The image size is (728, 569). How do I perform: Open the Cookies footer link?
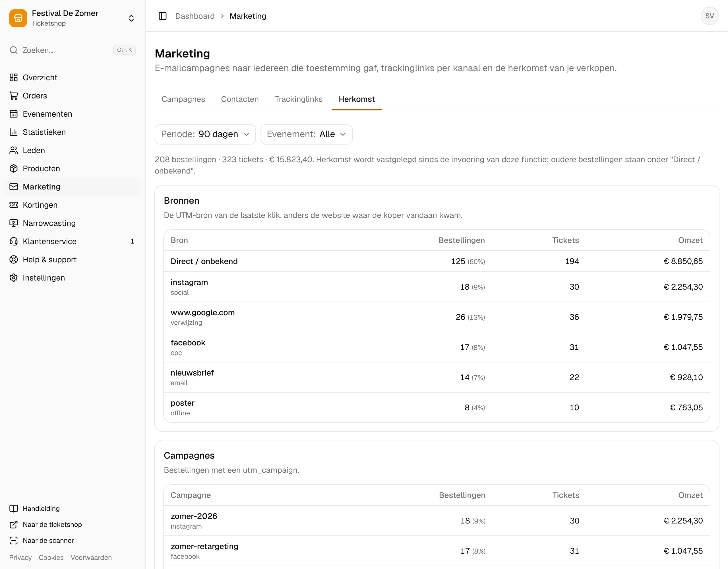tap(51, 558)
